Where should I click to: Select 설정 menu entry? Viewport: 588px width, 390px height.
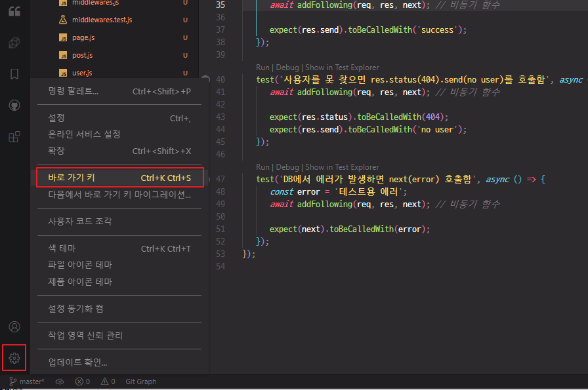click(x=119, y=118)
